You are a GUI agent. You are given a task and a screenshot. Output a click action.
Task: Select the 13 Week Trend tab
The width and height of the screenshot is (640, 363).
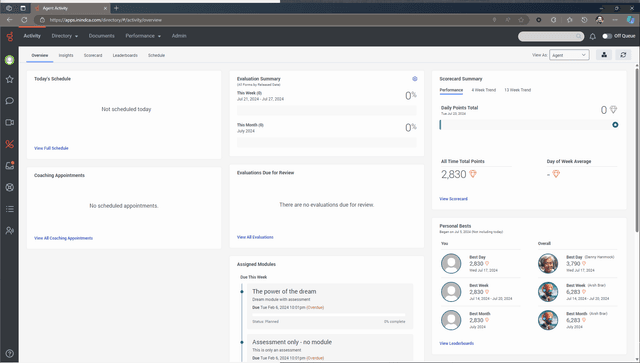[x=518, y=90]
